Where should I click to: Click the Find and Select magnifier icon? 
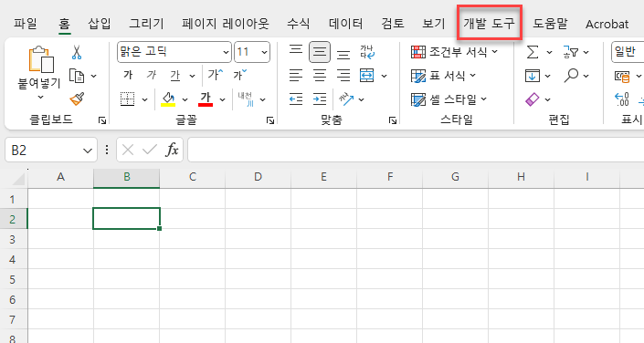click(571, 76)
